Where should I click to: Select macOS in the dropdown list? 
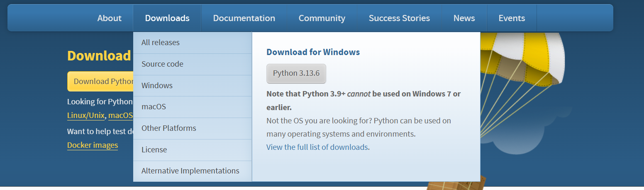click(154, 107)
